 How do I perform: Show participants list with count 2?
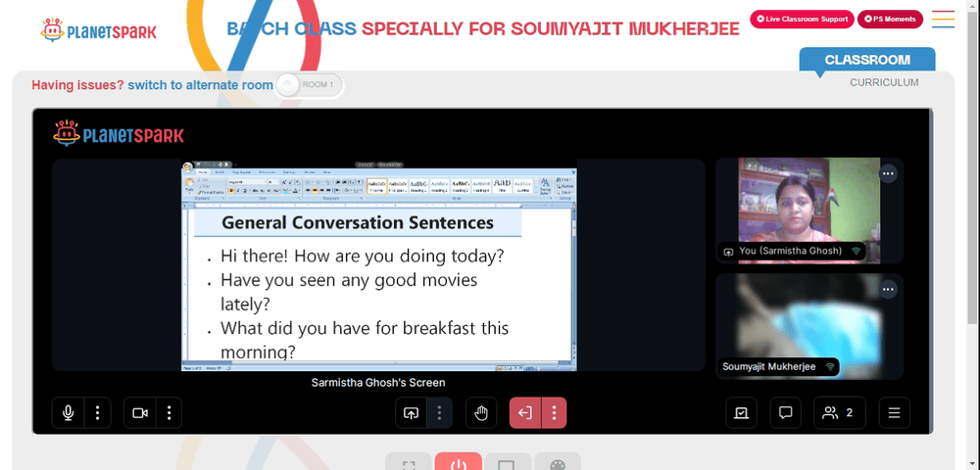pyautogui.click(x=840, y=412)
